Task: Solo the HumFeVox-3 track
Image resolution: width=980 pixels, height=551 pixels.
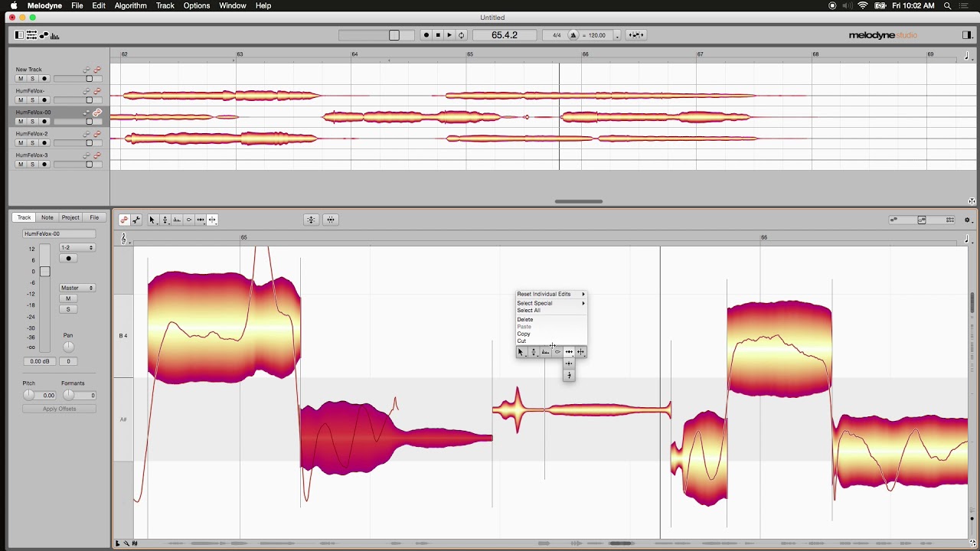Action: point(32,165)
